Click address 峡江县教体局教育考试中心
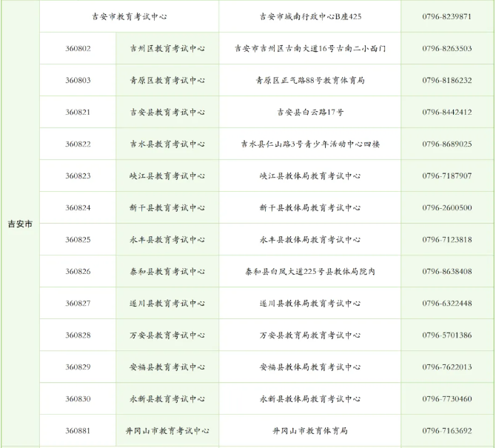496x448 pixels. tap(310, 175)
